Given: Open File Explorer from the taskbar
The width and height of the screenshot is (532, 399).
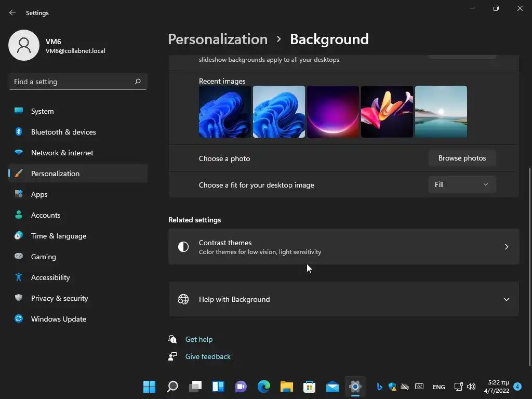Looking at the screenshot, I should pos(287,387).
